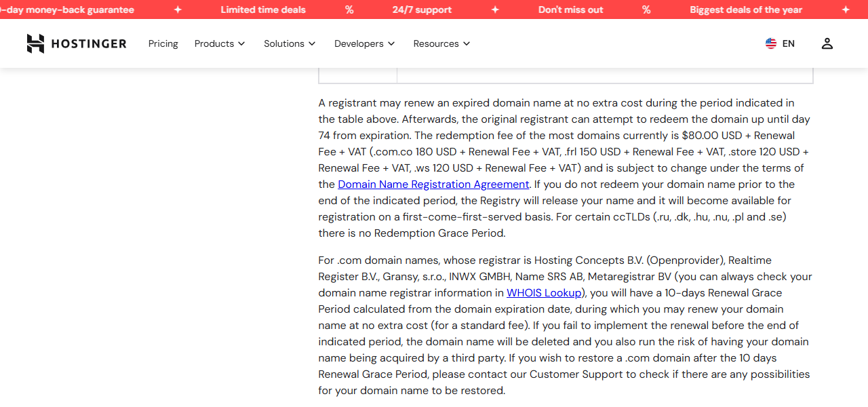The height and width of the screenshot is (407, 868).
Task: Click the 'Don't miss out' banner text
Action: point(571,9)
